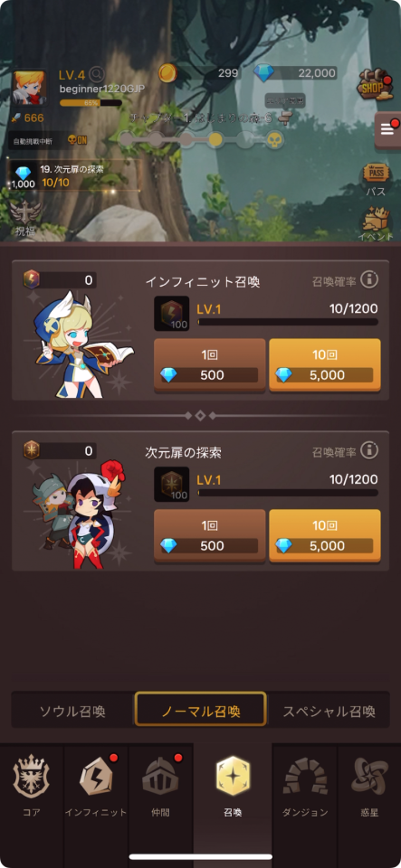Tap the 祝福 blessing icon
Image resolution: width=401 pixels, height=868 pixels.
click(x=24, y=219)
